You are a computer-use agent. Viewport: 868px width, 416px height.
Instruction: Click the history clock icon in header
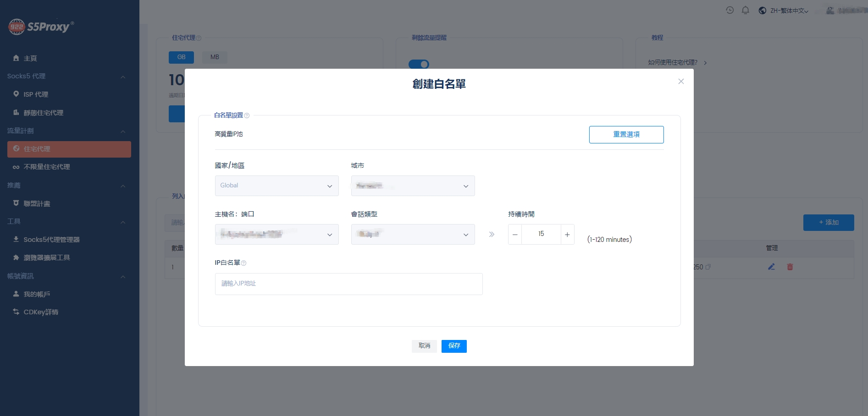pos(730,10)
